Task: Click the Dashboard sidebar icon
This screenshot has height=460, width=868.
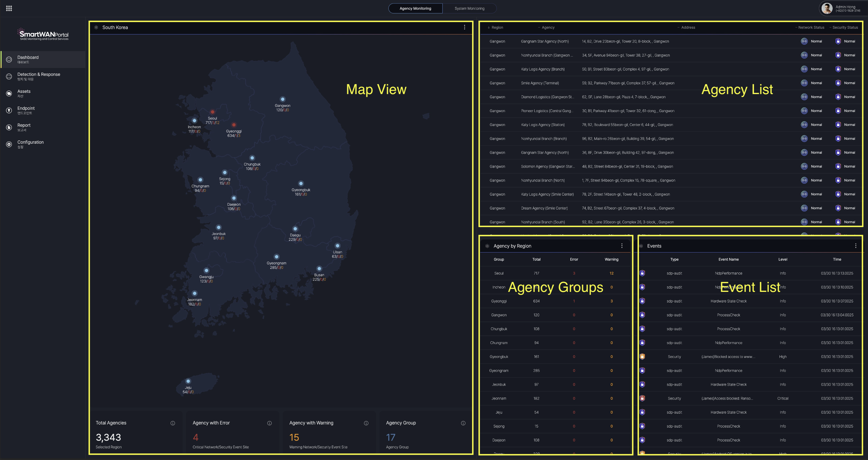Action: click(9, 59)
